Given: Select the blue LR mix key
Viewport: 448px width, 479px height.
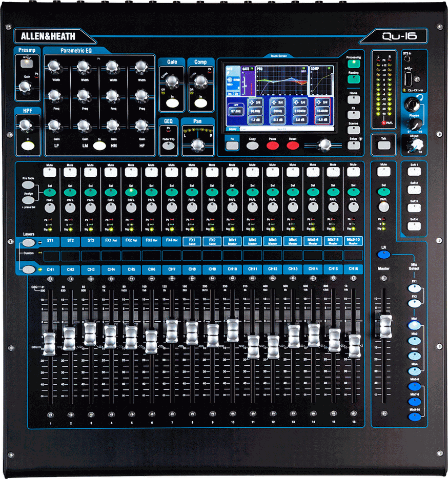Looking at the screenshot, I should pos(384,254).
